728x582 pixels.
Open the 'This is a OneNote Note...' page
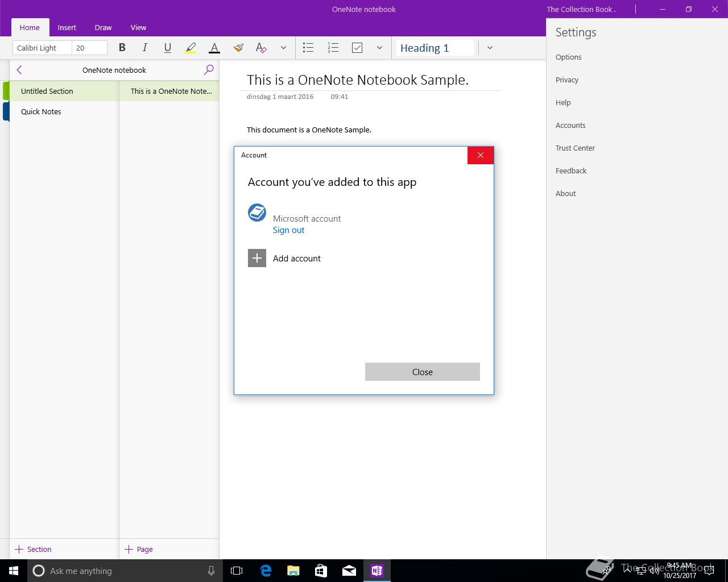point(169,91)
